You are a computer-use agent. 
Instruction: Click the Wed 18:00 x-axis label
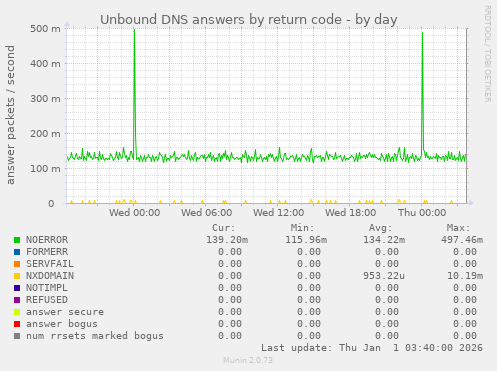pos(350,213)
